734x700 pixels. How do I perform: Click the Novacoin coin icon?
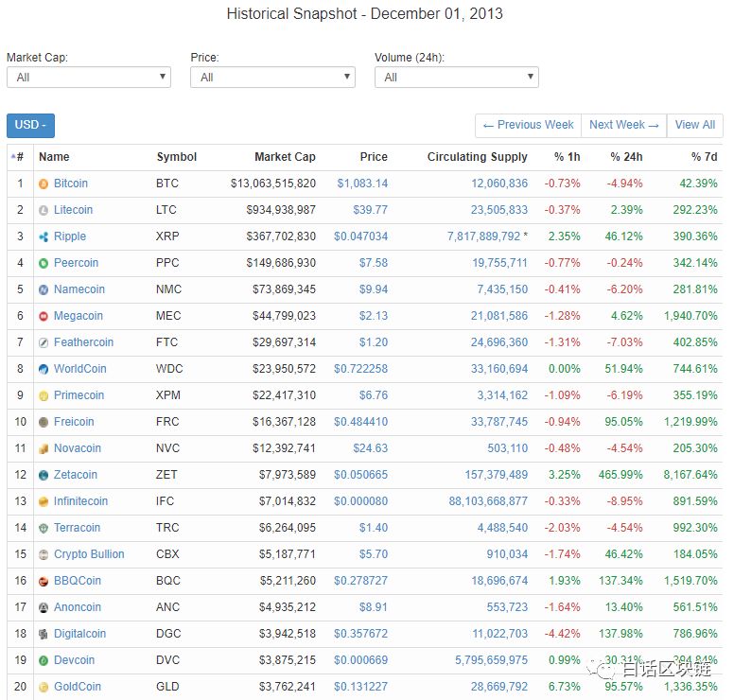(x=44, y=449)
